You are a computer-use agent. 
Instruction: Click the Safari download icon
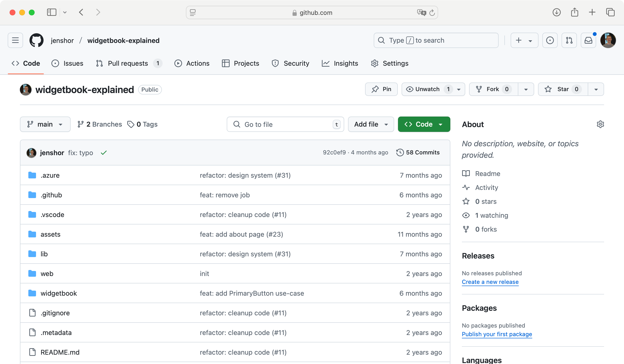pyautogui.click(x=557, y=12)
